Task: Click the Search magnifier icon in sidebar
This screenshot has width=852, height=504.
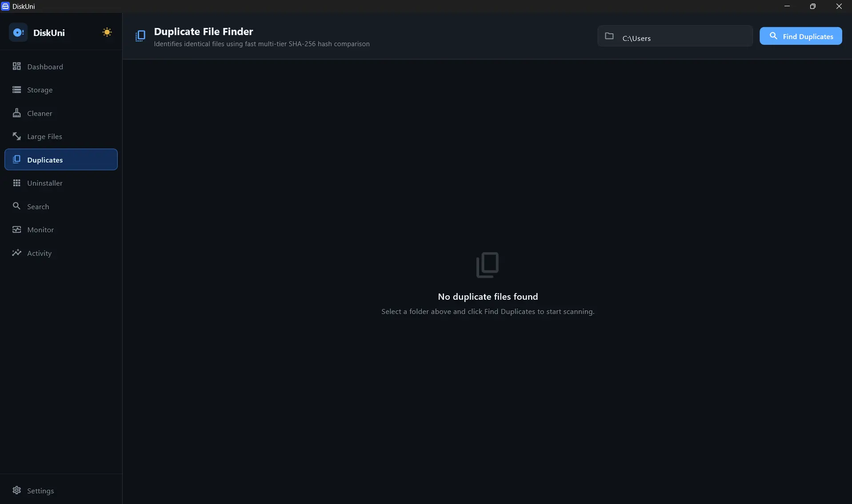Action: (17, 206)
